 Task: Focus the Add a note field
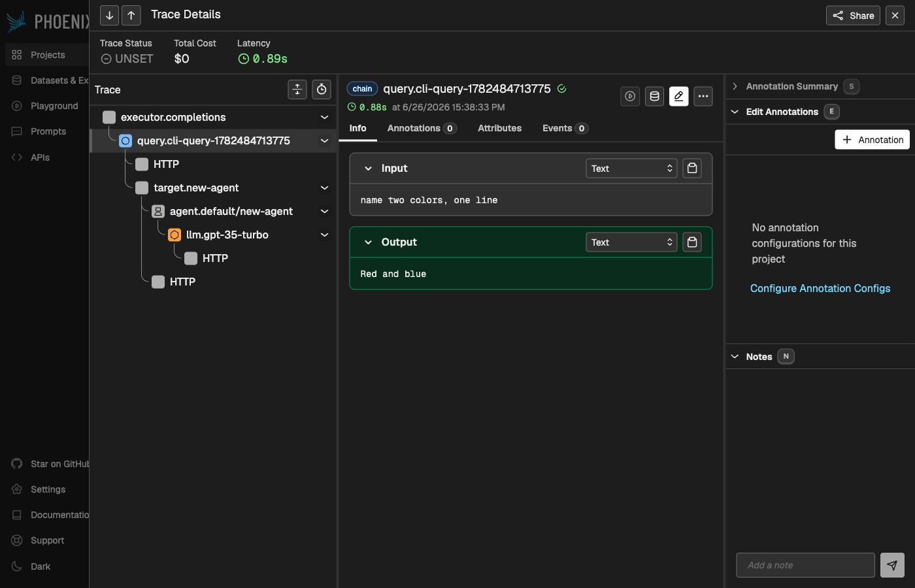coord(805,565)
